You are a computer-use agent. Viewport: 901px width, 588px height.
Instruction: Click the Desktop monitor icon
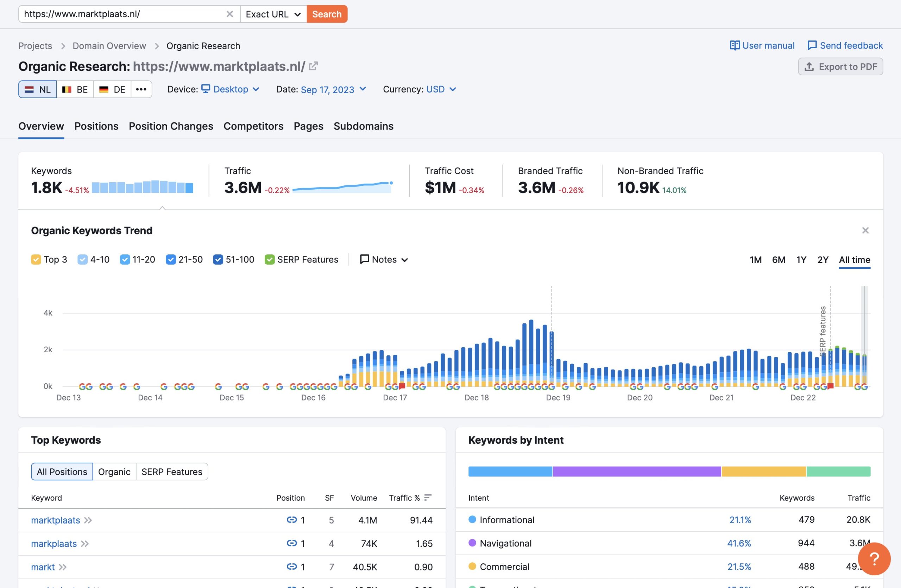(x=206, y=89)
